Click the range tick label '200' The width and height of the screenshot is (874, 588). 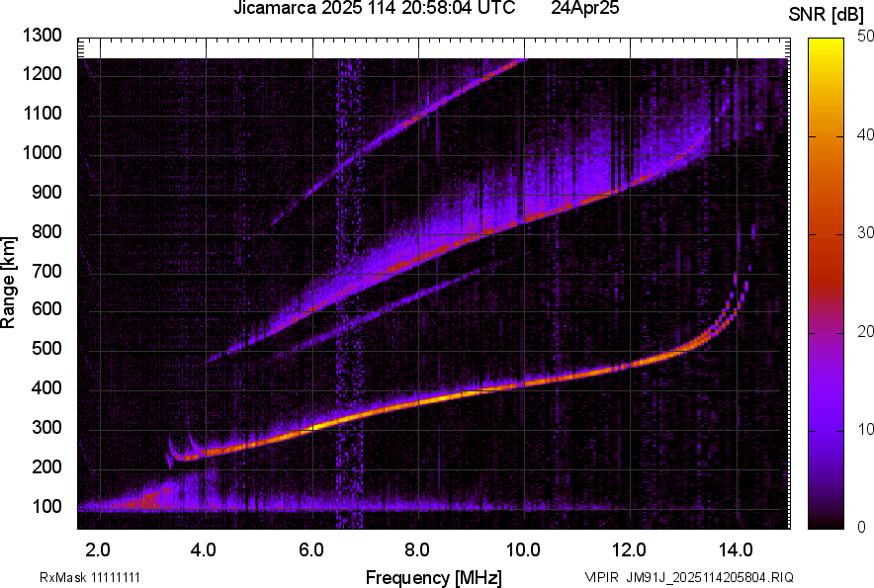tap(46, 466)
